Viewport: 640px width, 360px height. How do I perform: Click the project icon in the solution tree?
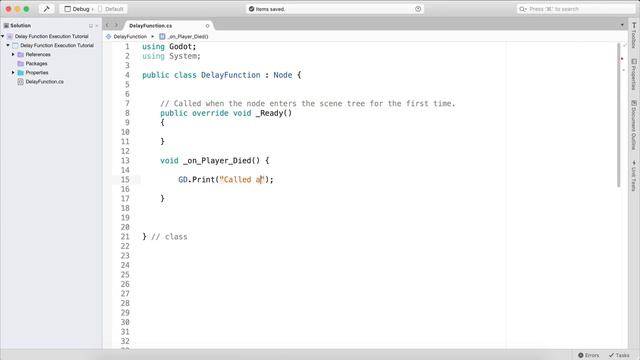(x=16, y=45)
